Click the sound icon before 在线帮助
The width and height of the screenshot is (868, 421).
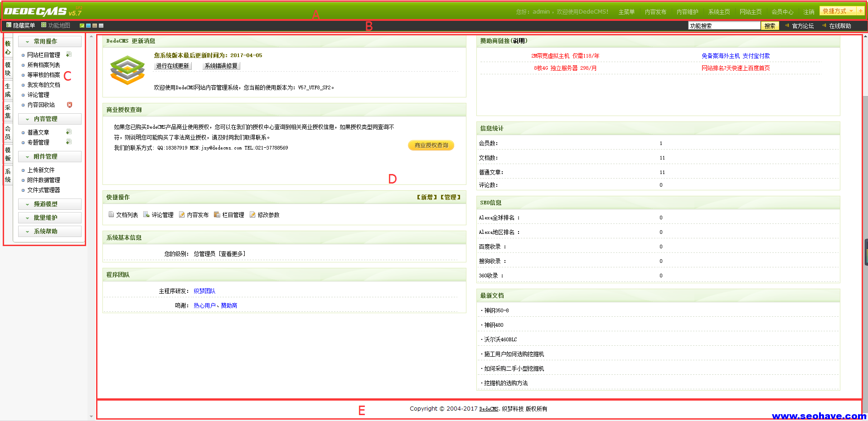pyautogui.click(x=824, y=25)
